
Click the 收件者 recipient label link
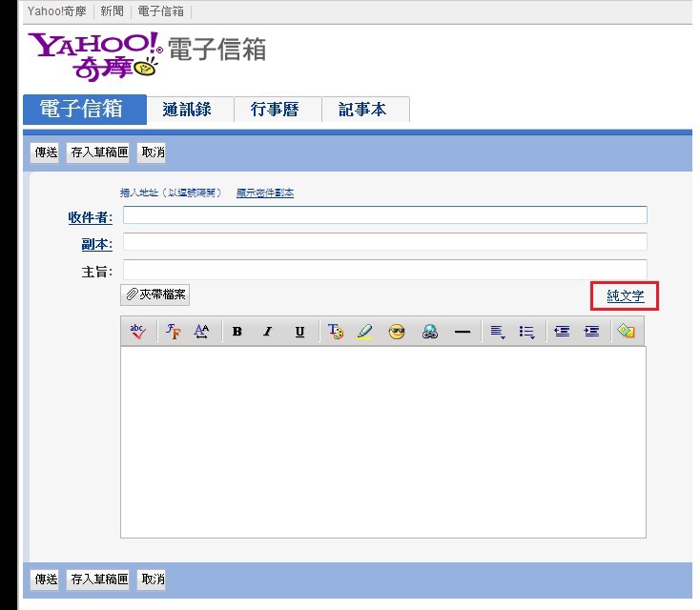91,217
